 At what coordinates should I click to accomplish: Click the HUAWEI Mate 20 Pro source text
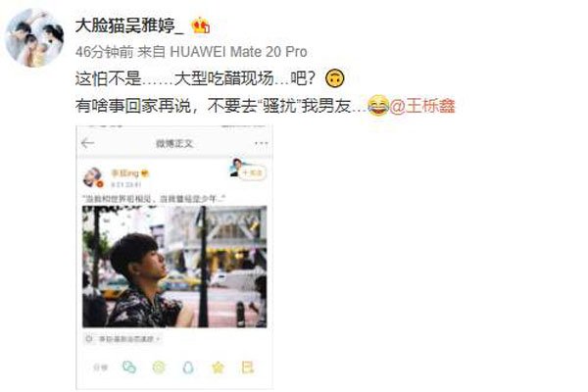tap(238, 52)
